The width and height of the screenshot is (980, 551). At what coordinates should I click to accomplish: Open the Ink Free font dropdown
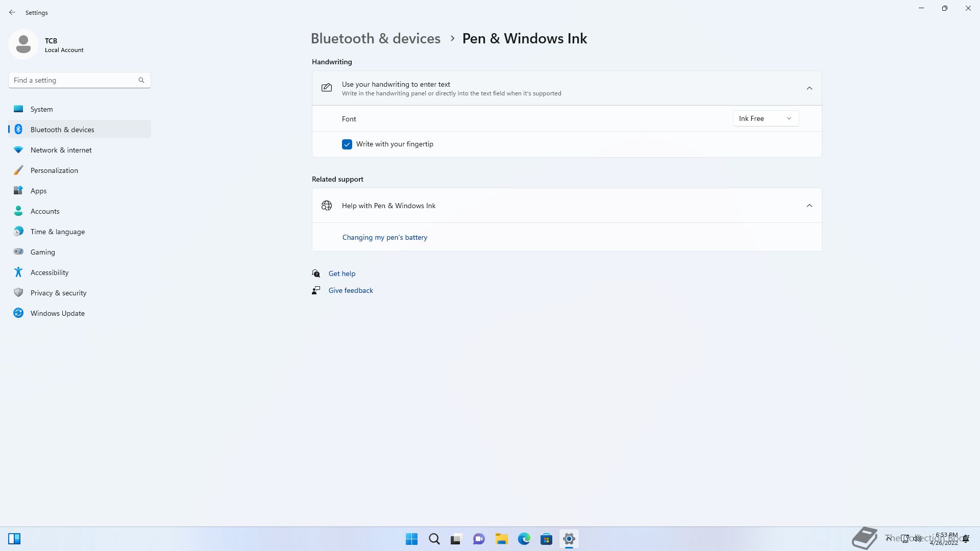[x=765, y=118]
